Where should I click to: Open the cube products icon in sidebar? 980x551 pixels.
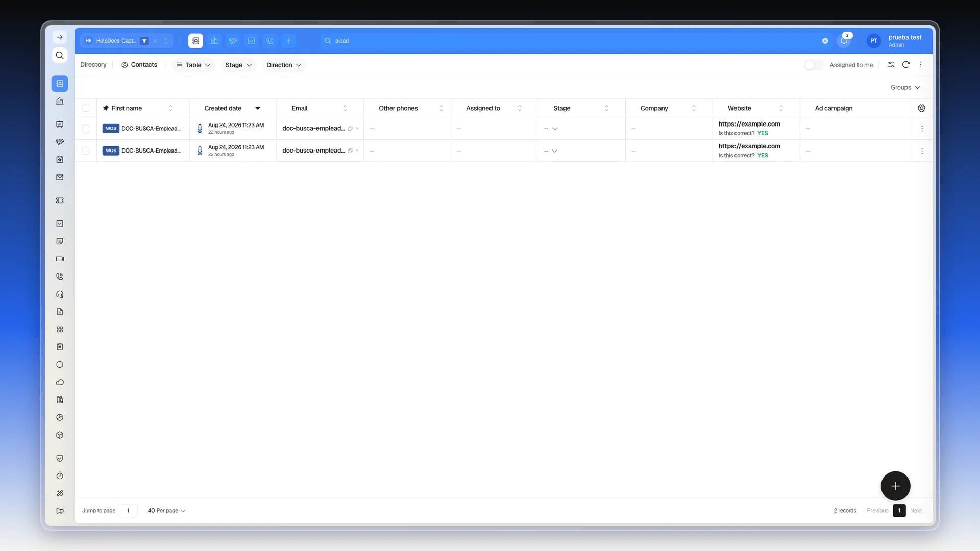coord(60,435)
